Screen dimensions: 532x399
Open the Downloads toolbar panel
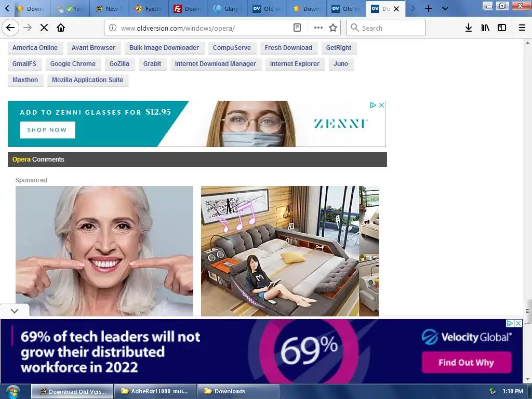[x=469, y=28]
